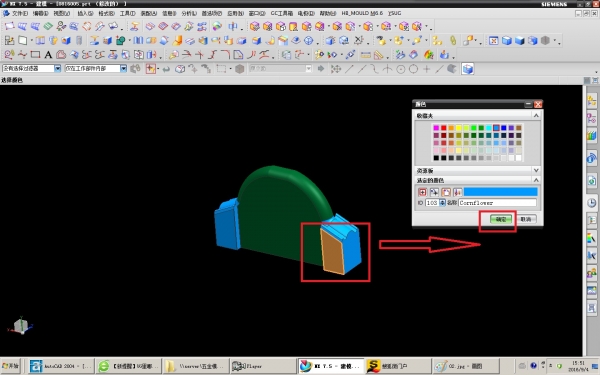Click the blue cube icon at selection bar end
The image size is (600, 375).
[468, 69]
